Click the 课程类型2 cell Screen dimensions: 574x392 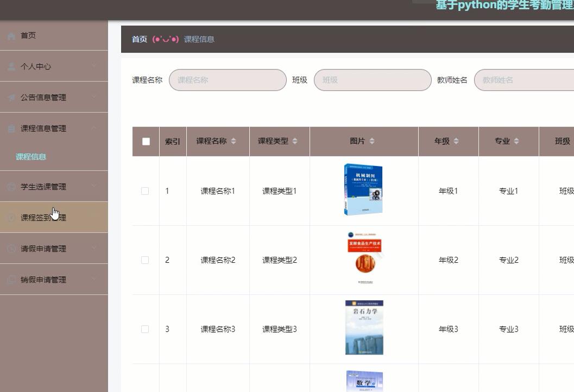pos(279,260)
